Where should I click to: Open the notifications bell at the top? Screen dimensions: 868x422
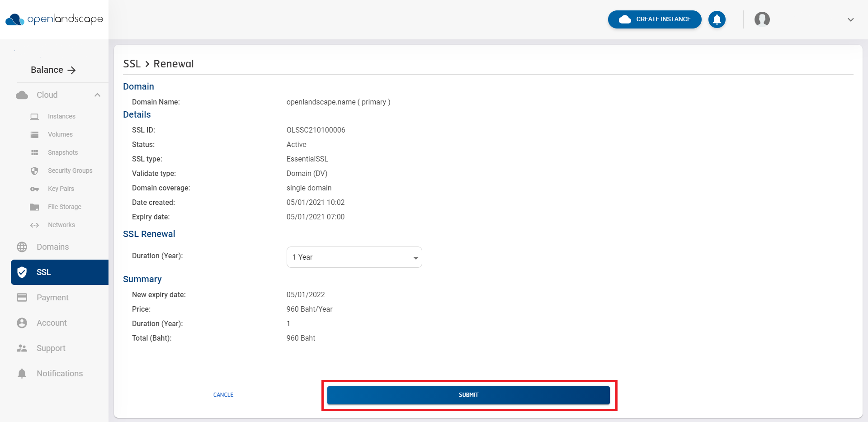pyautogui.click(x=717, y=19)
